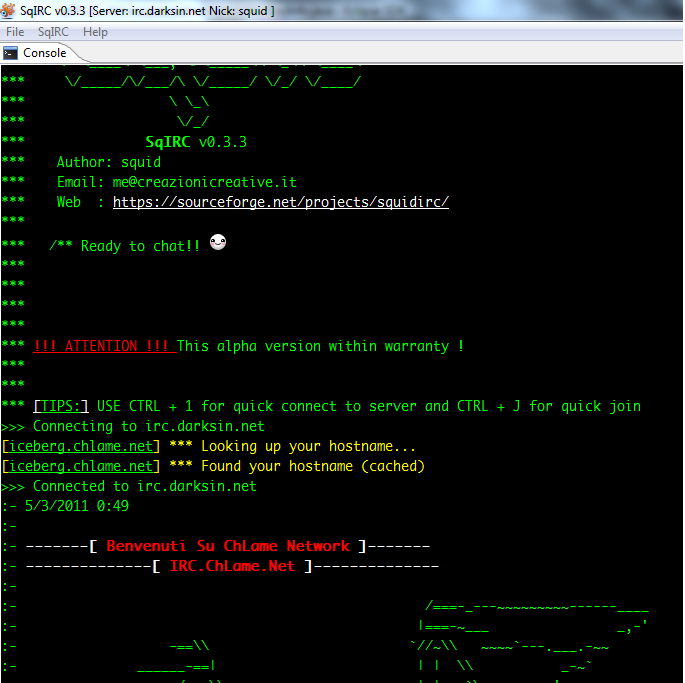Screen dimensions: 685x683
Task: Click the SqIRC squid icon in title bar
Action: (x=8, y=10)
